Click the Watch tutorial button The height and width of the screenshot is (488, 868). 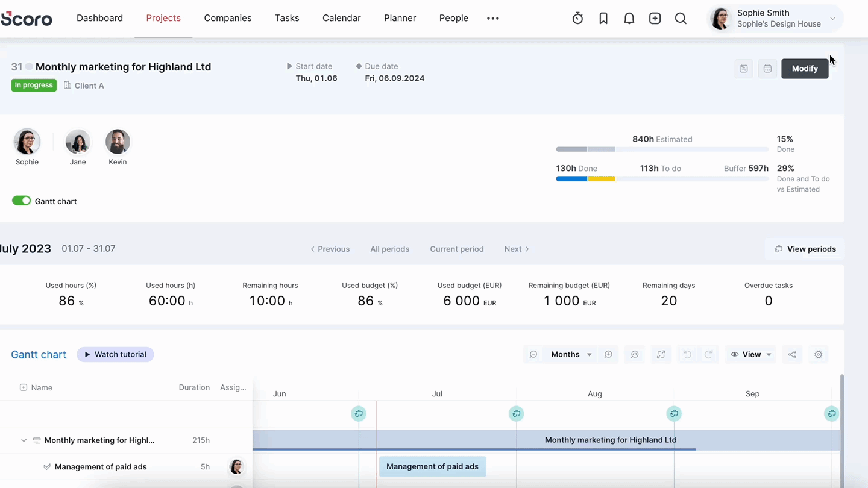coord(115,355)
